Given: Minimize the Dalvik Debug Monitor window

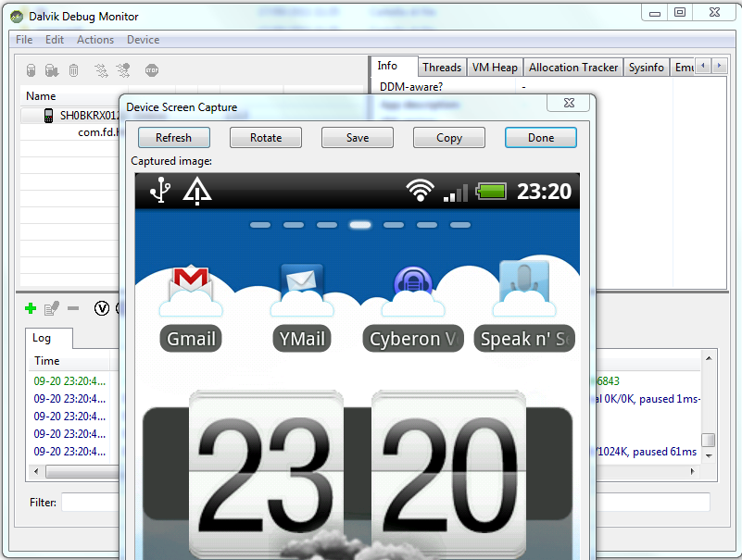Looking at the screenshot, I should click(654, 13).
